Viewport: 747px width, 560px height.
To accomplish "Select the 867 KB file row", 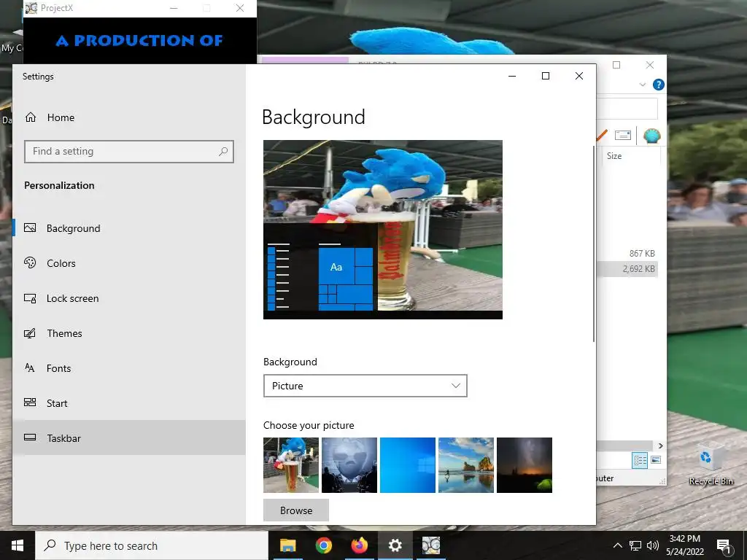I will pos(627,253).
